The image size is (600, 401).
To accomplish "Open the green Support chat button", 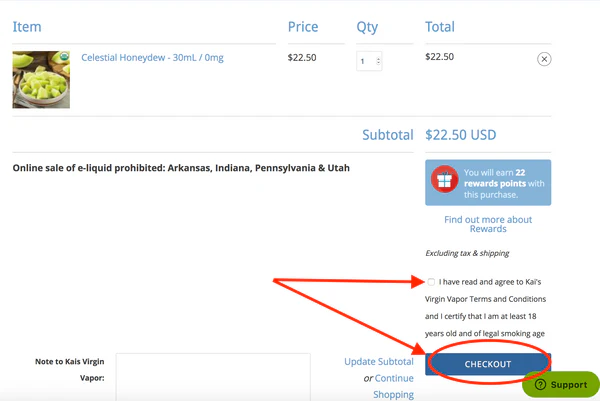I will click(561, 385).
